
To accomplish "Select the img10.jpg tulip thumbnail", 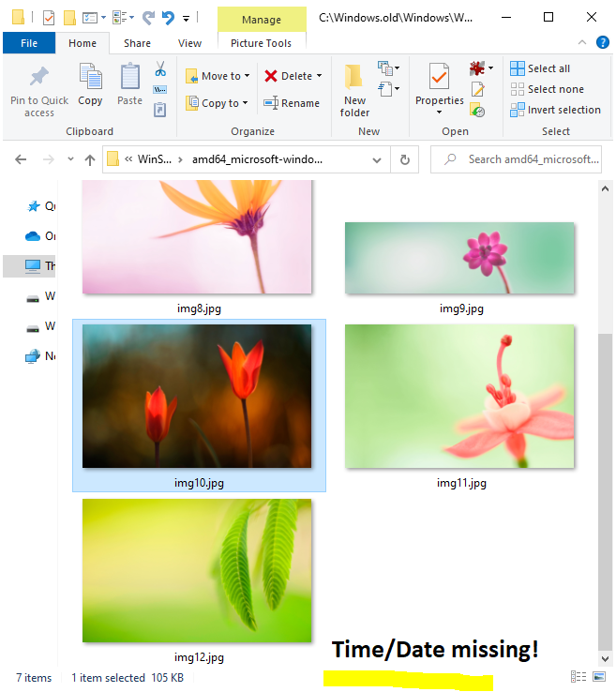I will (x=197, y=397).
